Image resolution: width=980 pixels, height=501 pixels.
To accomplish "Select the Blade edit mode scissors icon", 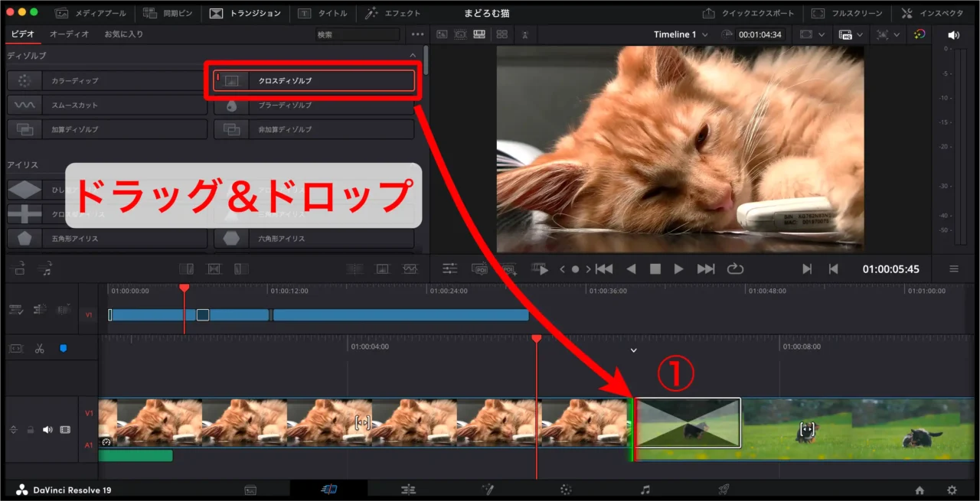I will pyautogui.click(x=39, y=350).
